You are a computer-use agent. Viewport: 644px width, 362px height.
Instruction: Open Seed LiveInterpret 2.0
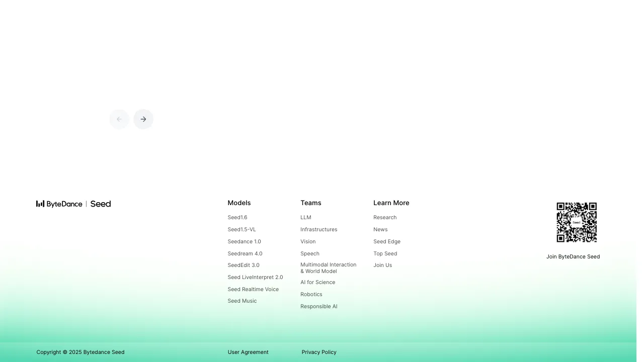click(x=255, y=277)
